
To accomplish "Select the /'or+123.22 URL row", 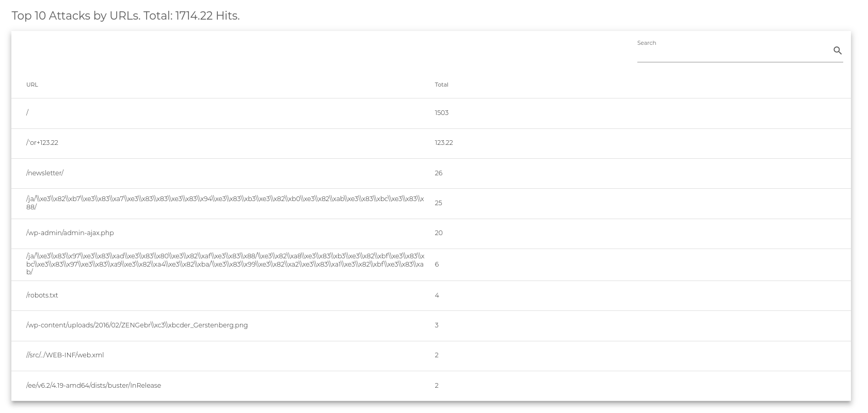I will (x=431, y=143).
